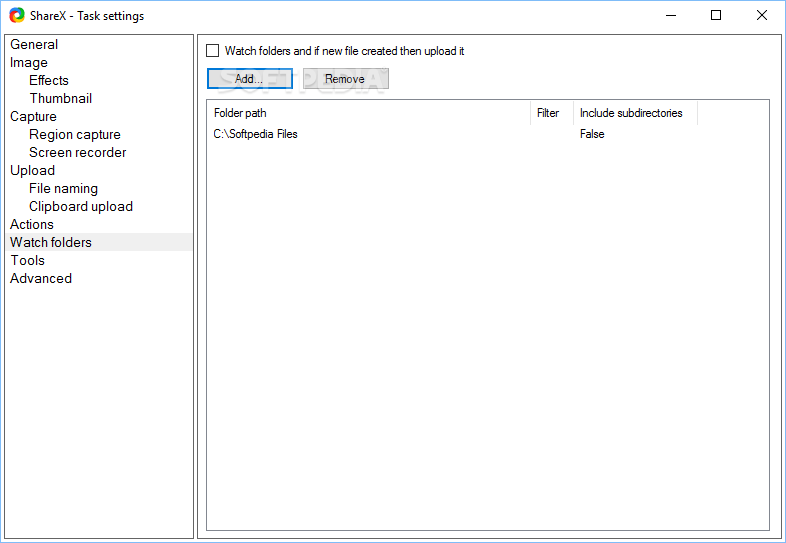This screenshot has height=543, width=786.
Task: Click the Remove button
Action: point(345,79)
